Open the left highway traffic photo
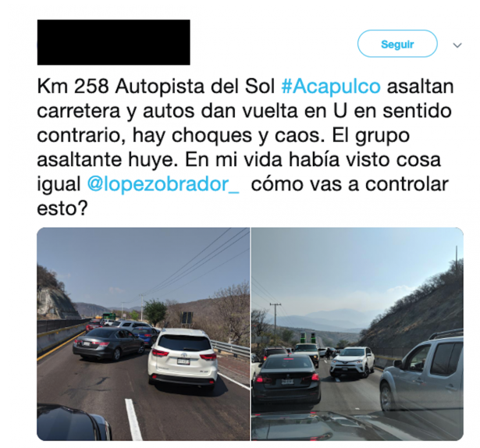The image size is (480, 448). (x=144, y=334)
